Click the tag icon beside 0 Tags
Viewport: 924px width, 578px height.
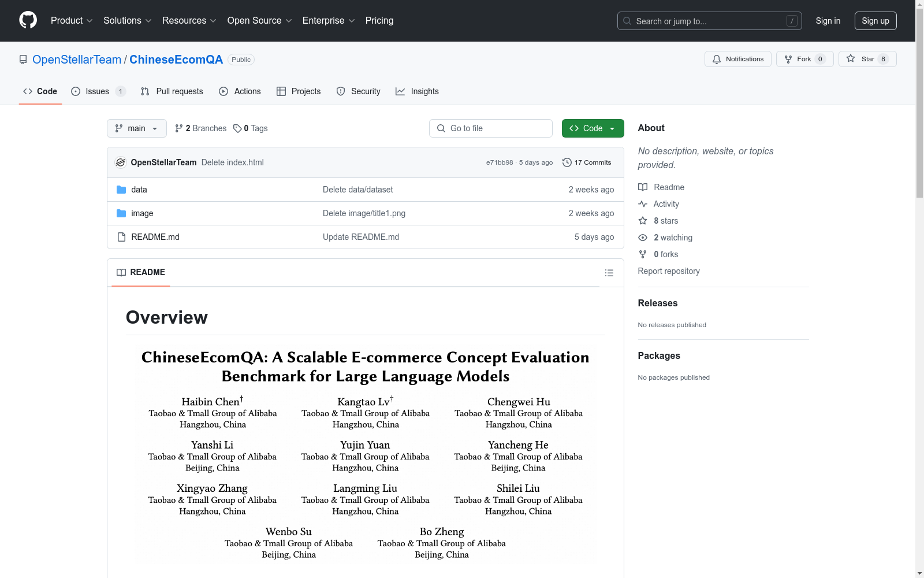237,128
